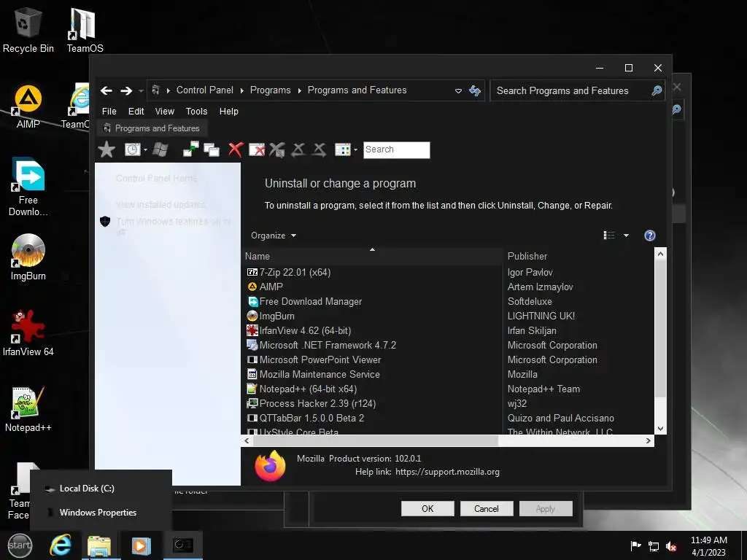Click the OK button in the background dialog
The height and width of the screenshot is (560, 747).
pyautogui.click(x=427, y=508)
